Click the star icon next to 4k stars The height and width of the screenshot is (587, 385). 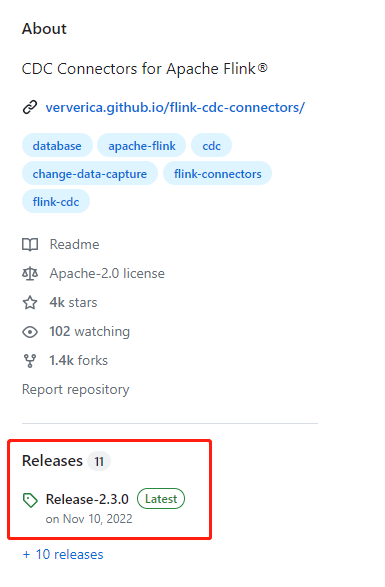(x=30, y=302)
